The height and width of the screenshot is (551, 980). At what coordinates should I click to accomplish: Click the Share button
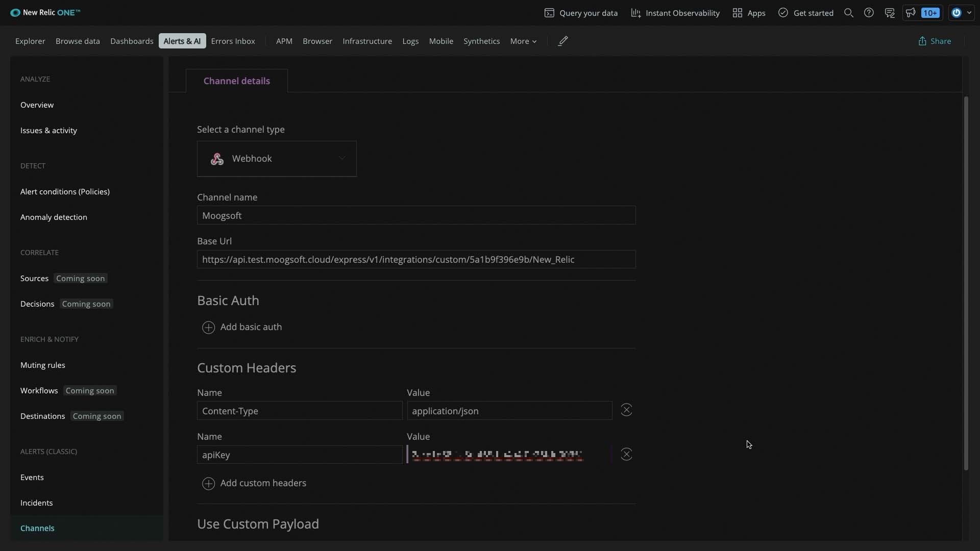[x=935, y=41]
